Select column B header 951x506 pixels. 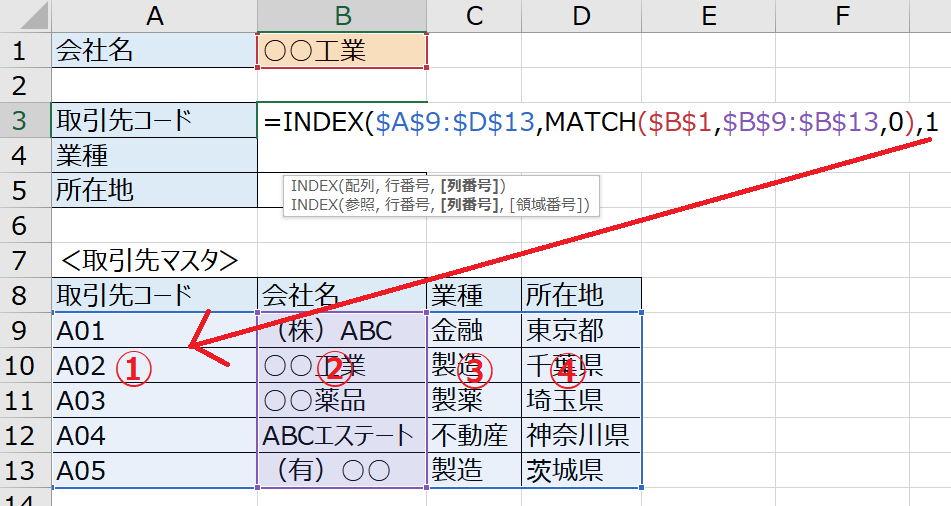342,16
